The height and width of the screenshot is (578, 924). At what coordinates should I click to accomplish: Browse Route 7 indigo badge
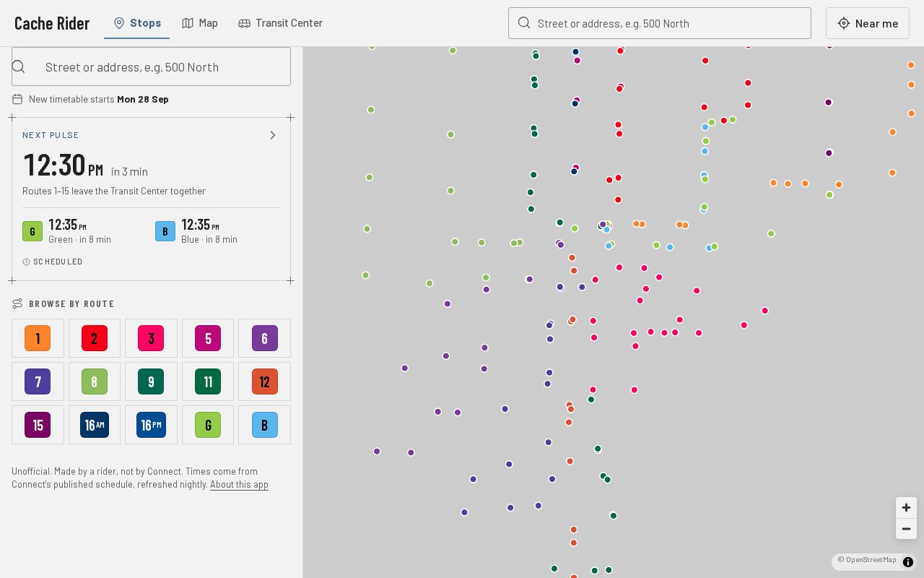(x=38, y=381)
